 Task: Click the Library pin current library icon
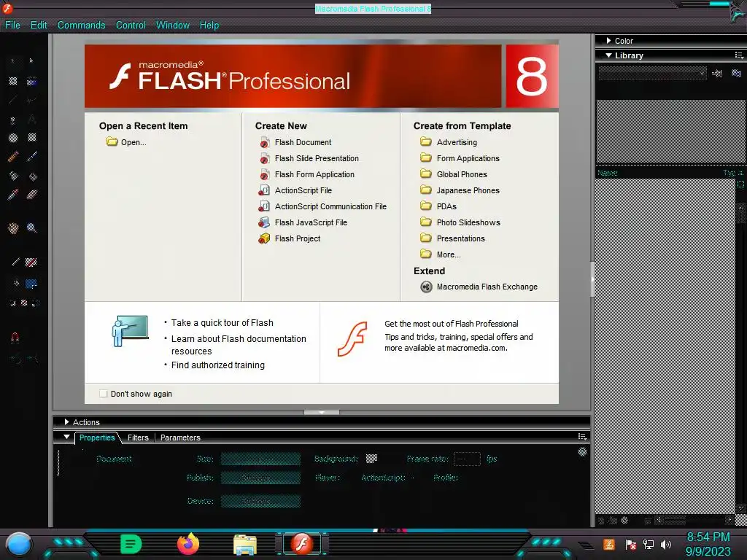[717, 73]
